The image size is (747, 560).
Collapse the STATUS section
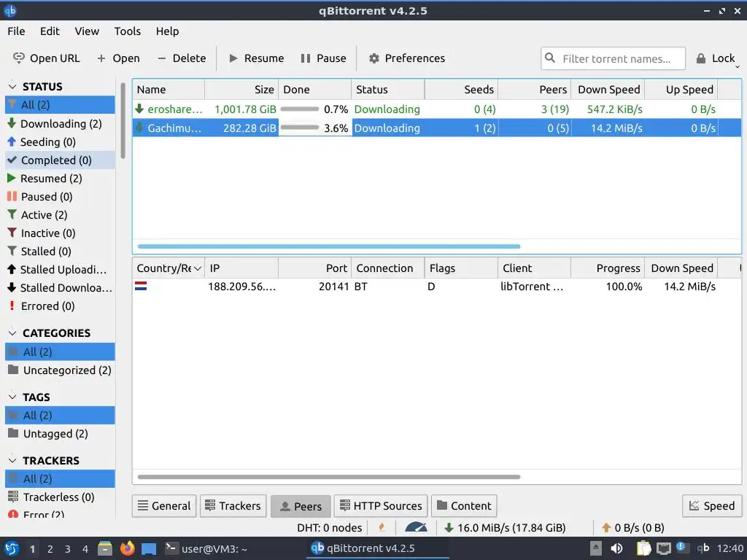pos(12,86)
